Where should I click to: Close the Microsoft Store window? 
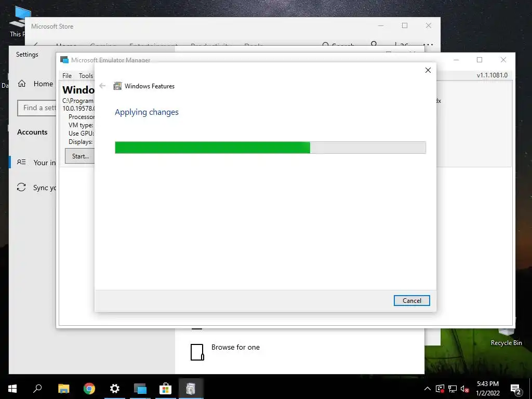[429, 25]
